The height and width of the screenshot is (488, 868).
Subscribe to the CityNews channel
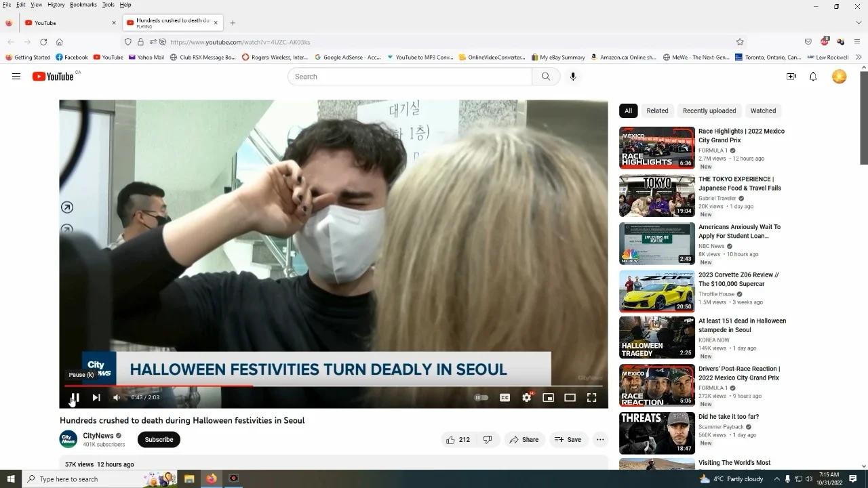(x=159, y=439)
